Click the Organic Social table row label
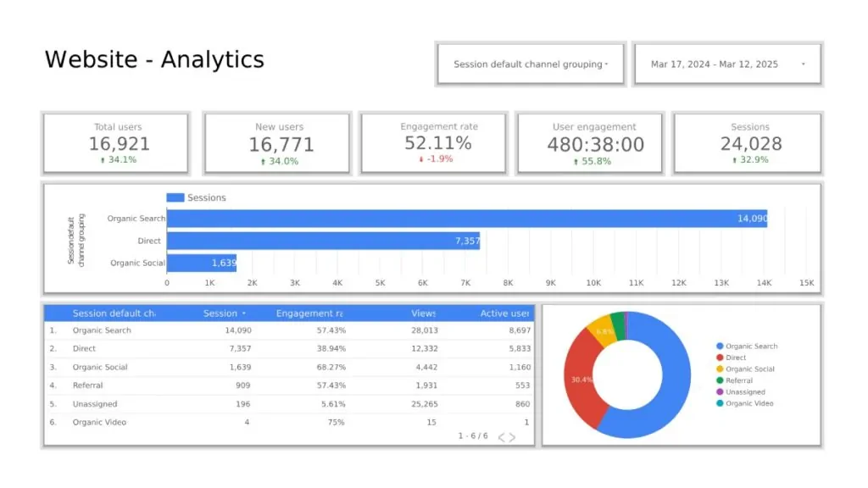Image resolution: width=868 pixels, height=488 pixels. [100, 367]
